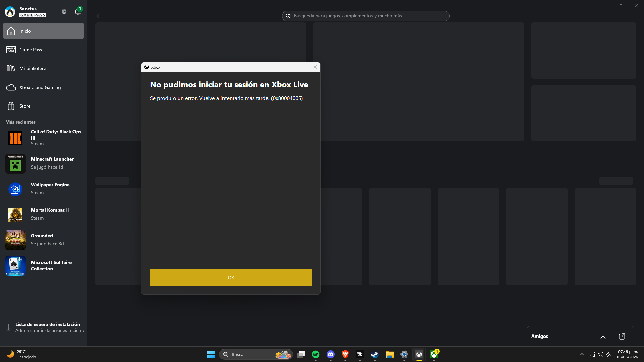Open Spotify from the taskbar

(316, 354)
